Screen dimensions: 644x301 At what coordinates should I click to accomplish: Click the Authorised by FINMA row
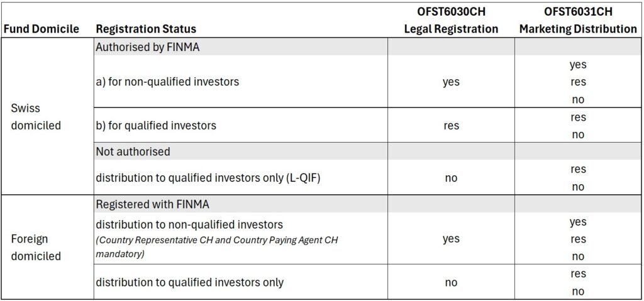pyautogui.click(x=147, y=47)
